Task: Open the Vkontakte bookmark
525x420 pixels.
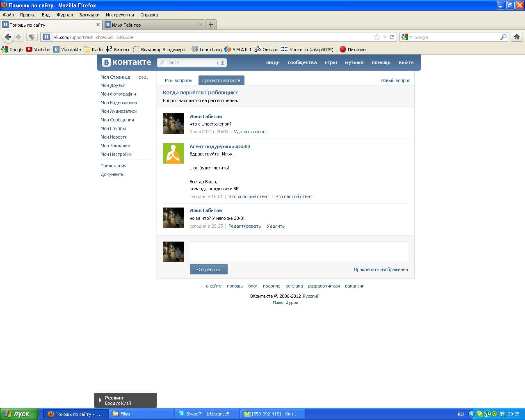Action: click(67, 49)
